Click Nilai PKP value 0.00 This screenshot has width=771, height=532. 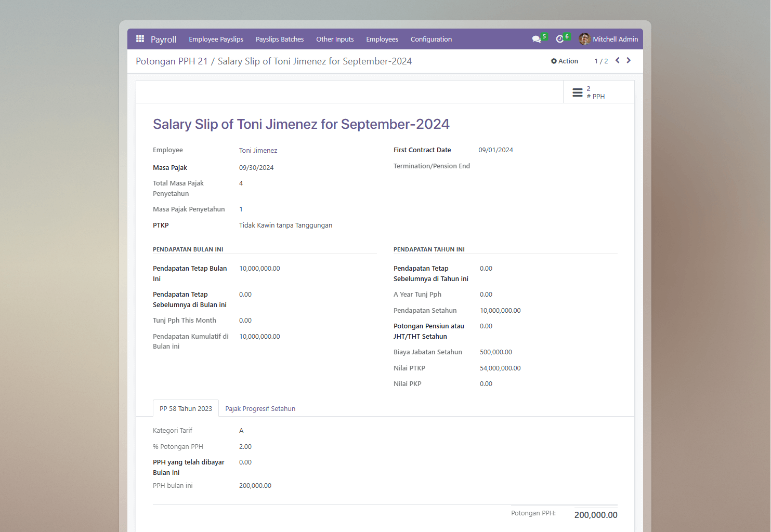tap(486, 383)
